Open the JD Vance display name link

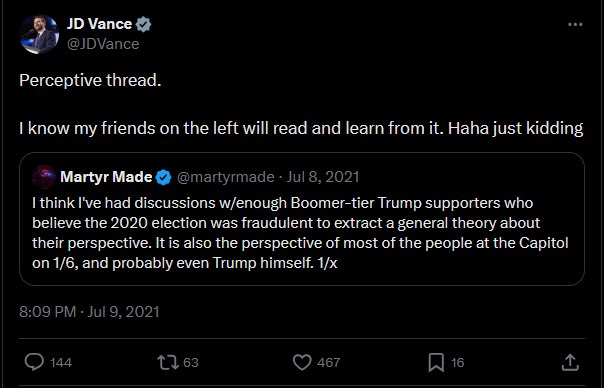(99, 24)
